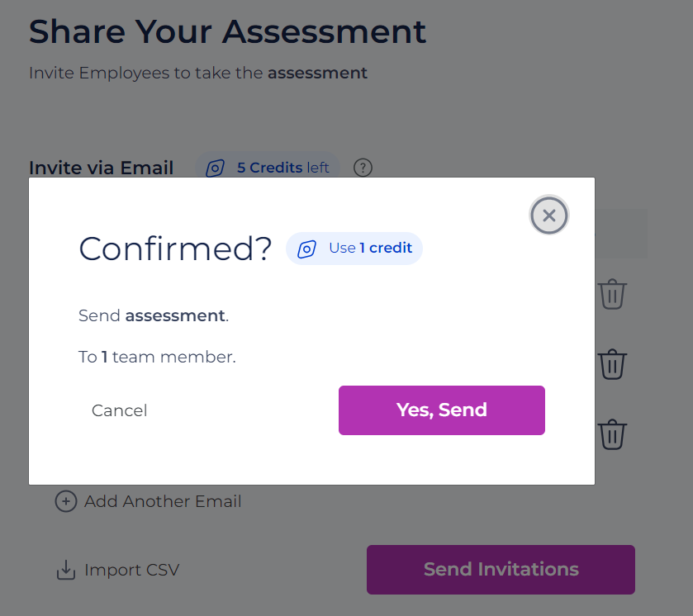Delete the third email with the bottom trash icon

[x=612, y=434]
